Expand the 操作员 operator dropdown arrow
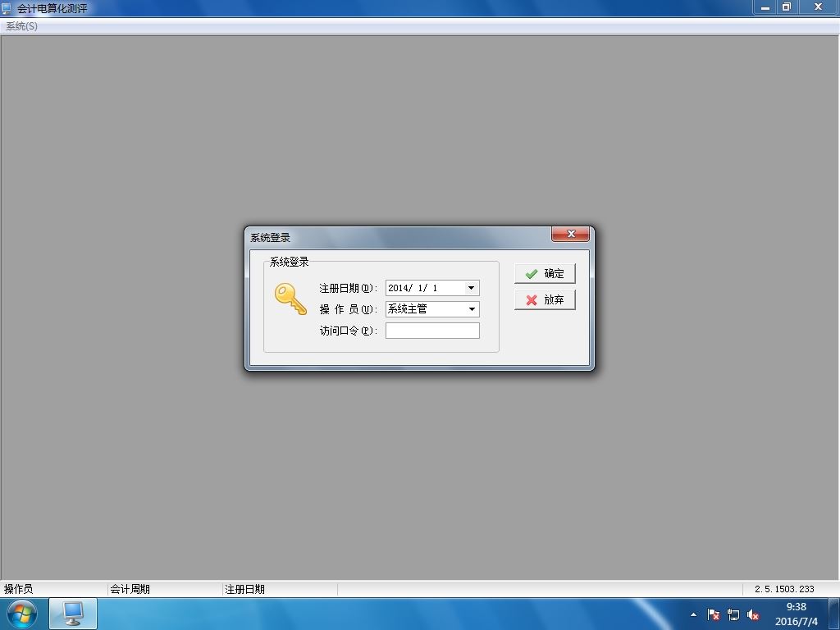The width and height of the screenshot is (840, 630). click(x=472, y=309)
